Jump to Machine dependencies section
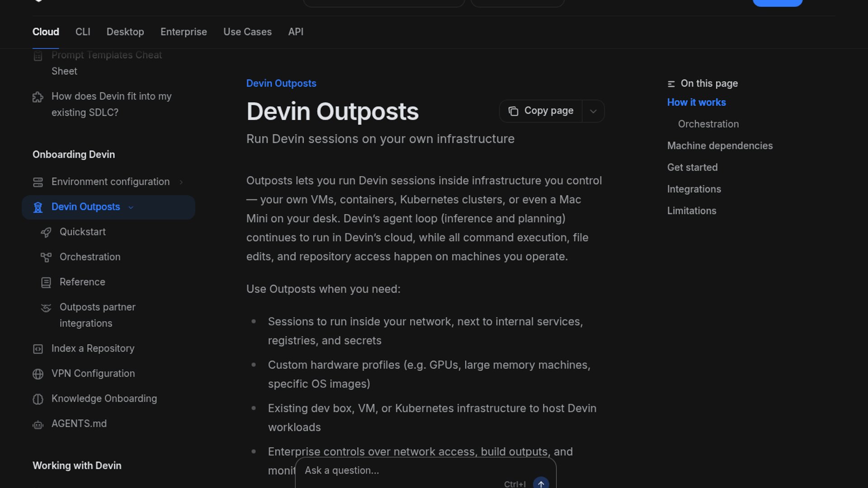The image size is (868, 488). click(720, 146)
